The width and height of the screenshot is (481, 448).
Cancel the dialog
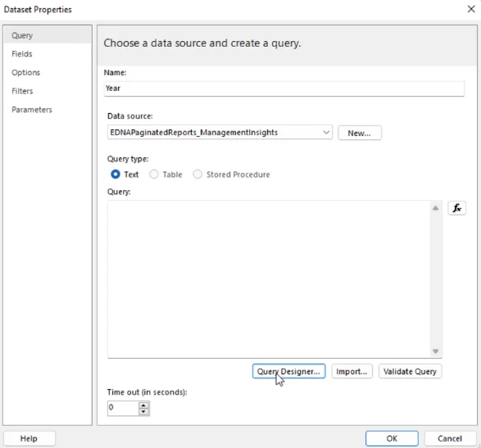450,438
